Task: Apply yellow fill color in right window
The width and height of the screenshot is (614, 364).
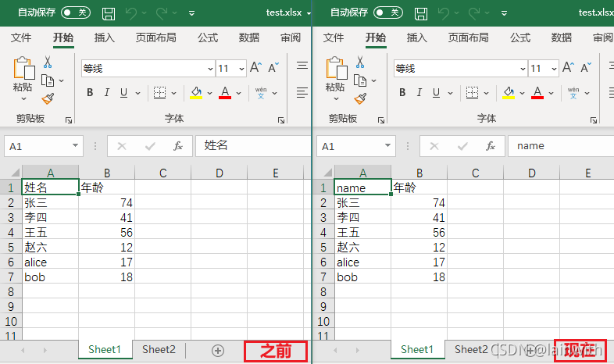Action: click(x=509, y=93)
